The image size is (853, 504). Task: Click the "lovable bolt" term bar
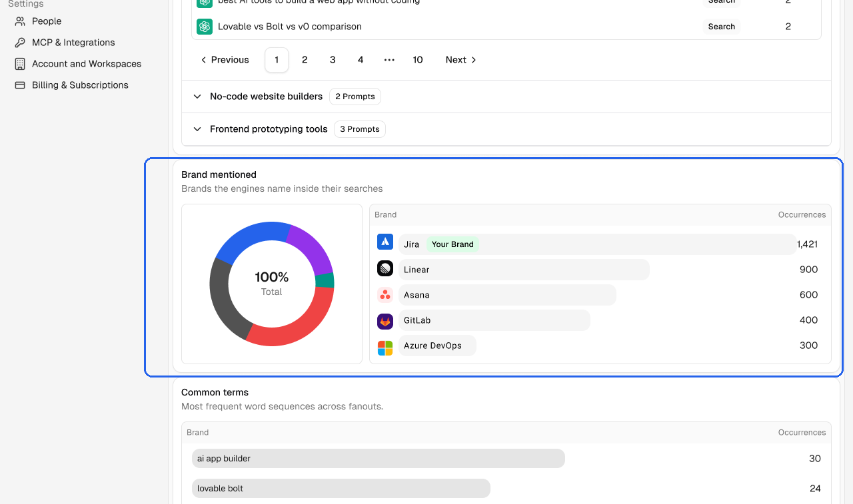pos(341,489)
